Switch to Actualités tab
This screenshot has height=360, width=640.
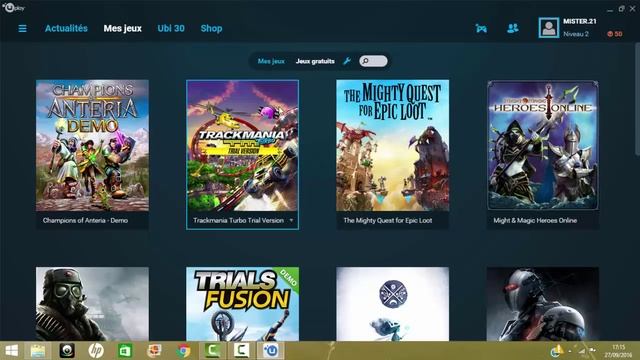tap(66, 28)
